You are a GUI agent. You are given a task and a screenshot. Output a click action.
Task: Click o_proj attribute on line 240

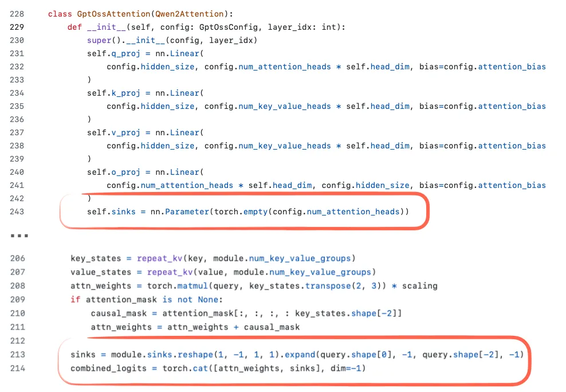click(x=125, y=172)
